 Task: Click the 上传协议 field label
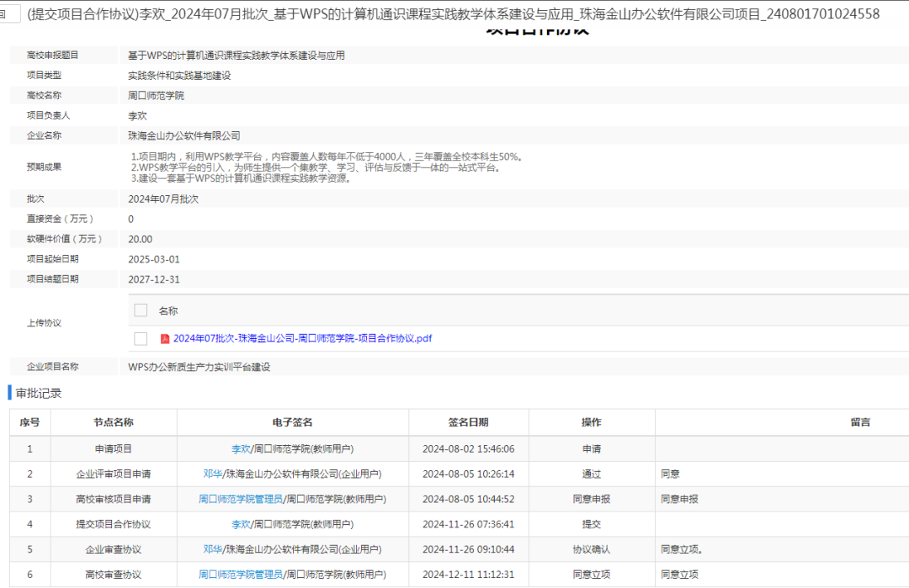44,323
